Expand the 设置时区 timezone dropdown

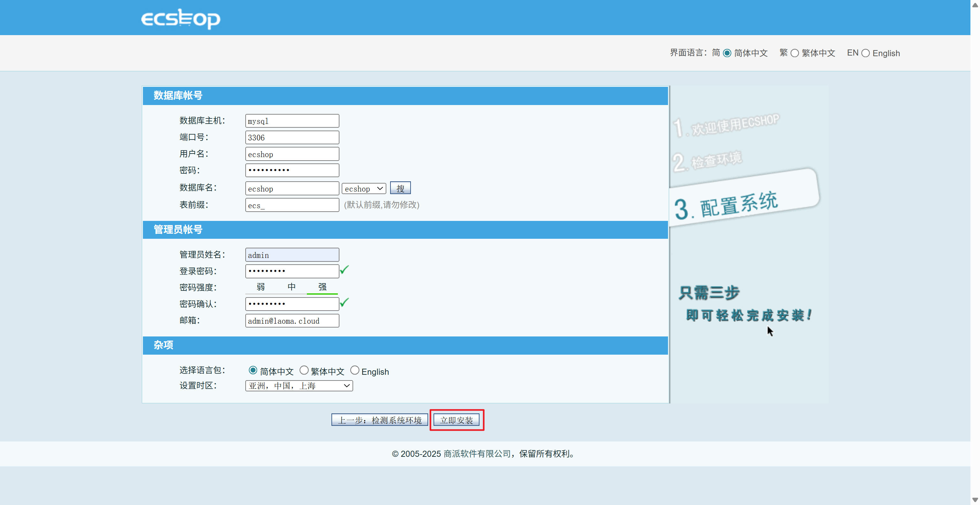(299, 386)
